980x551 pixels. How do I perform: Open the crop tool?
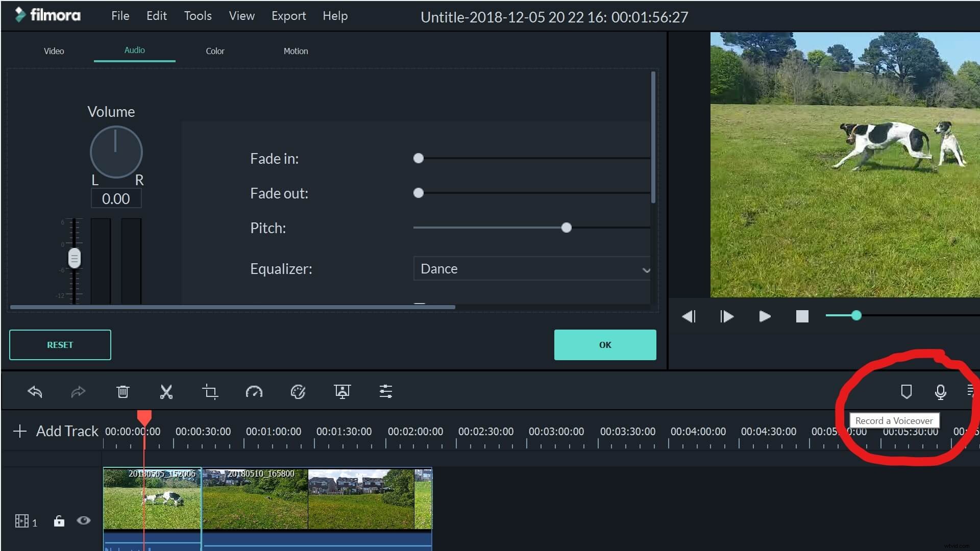tap(211, 392)
